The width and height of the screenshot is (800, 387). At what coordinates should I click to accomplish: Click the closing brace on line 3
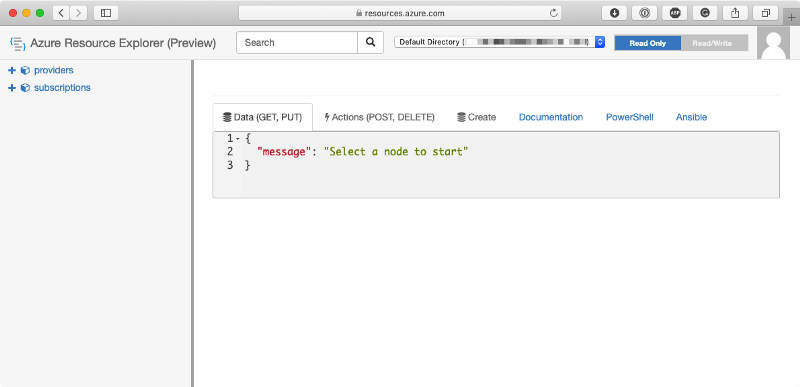pyautogui.click(x=248, y=165)
